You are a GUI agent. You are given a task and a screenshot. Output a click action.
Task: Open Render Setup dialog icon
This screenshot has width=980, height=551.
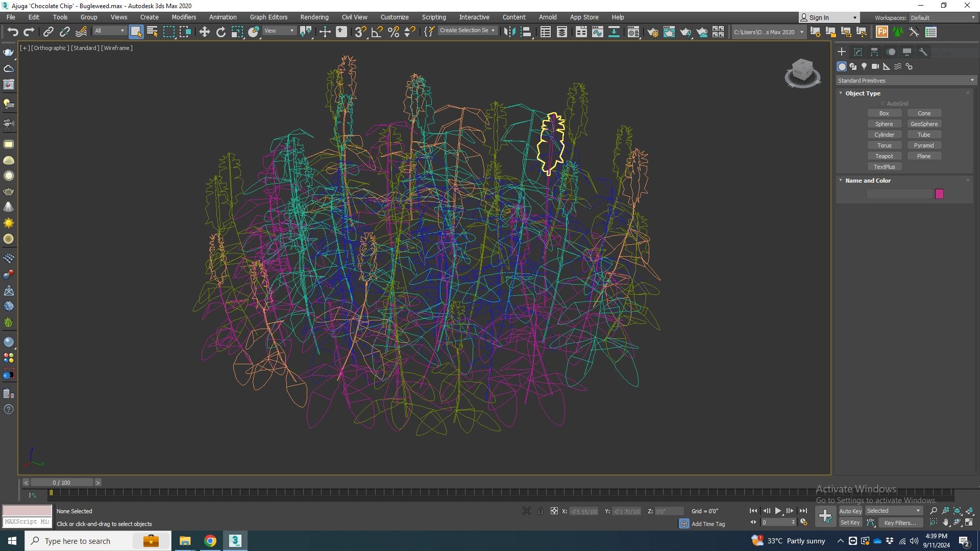pyautogui.click(x=652, y=32)
